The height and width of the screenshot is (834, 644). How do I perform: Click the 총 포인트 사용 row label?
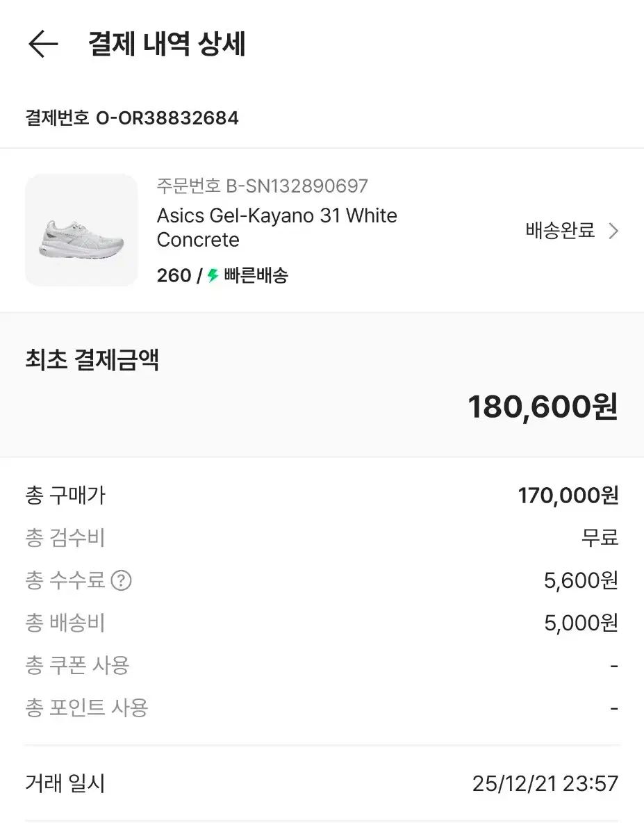[87, 708]
